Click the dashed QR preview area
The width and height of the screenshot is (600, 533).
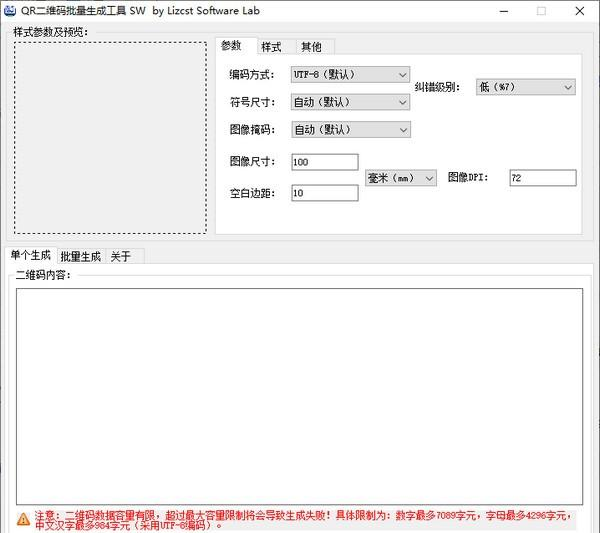[x=110, y=138]
